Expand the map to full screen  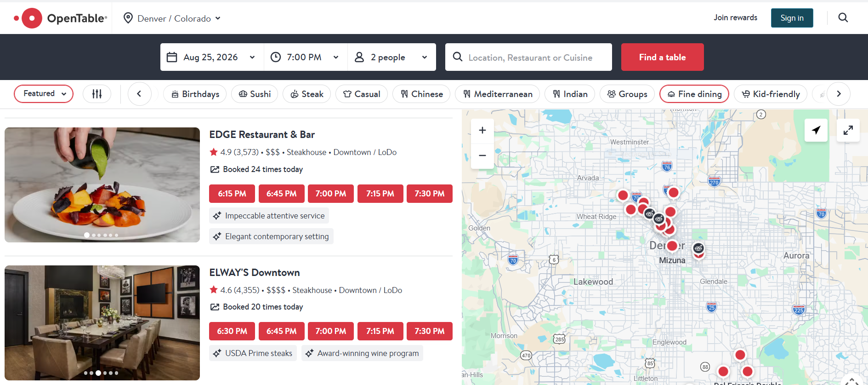point(848,130)
